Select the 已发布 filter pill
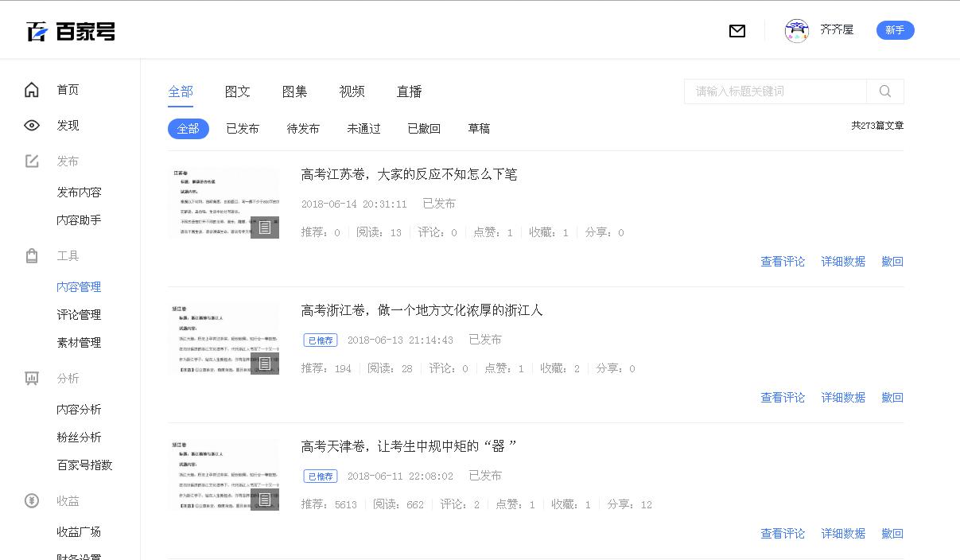This screenshot has height=560, width=960. click(243, 128)
